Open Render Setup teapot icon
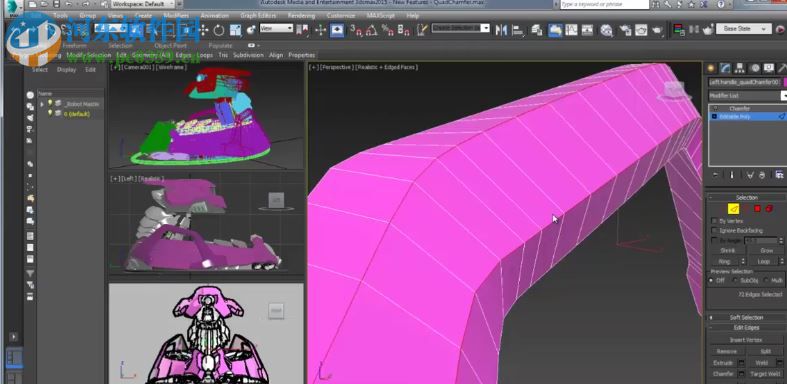Screen dimensions: 787x384 (625, 30)
